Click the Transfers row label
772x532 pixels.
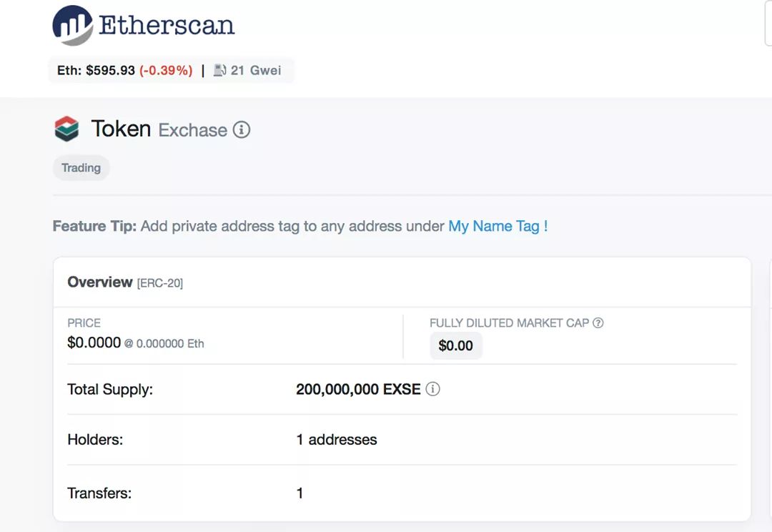pos(99,493)
